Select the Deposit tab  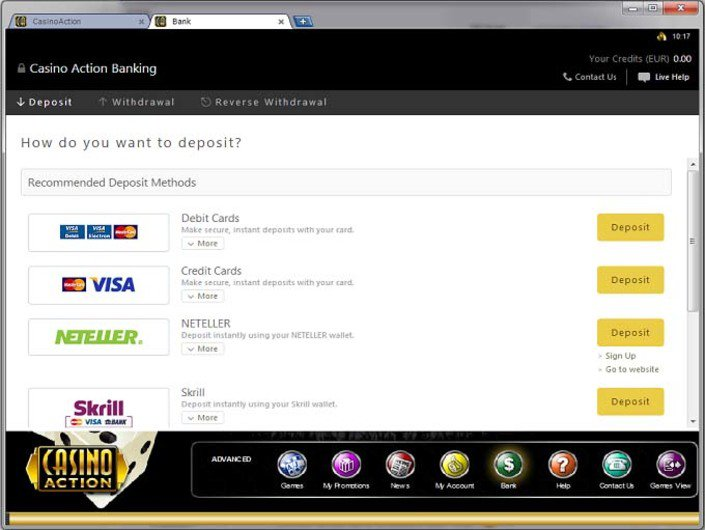point(44,102)
